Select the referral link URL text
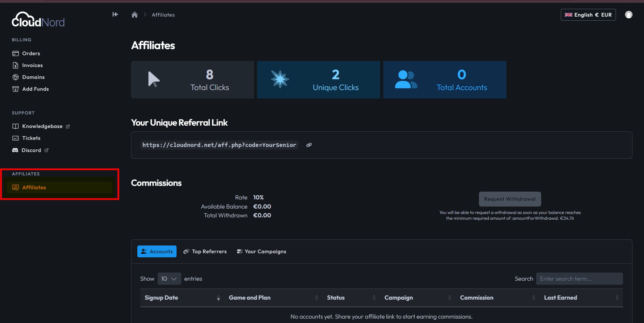This screenshot has width=644, height=323. (219, 145)
